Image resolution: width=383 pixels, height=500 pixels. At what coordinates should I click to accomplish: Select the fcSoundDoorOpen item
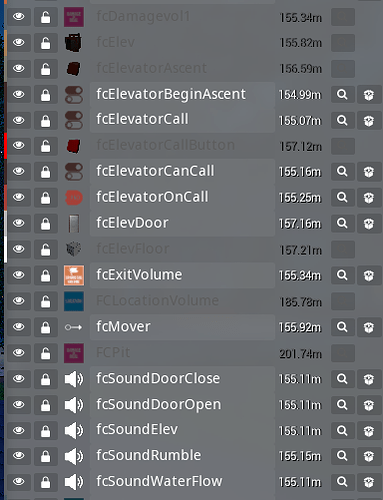(182, 405)
